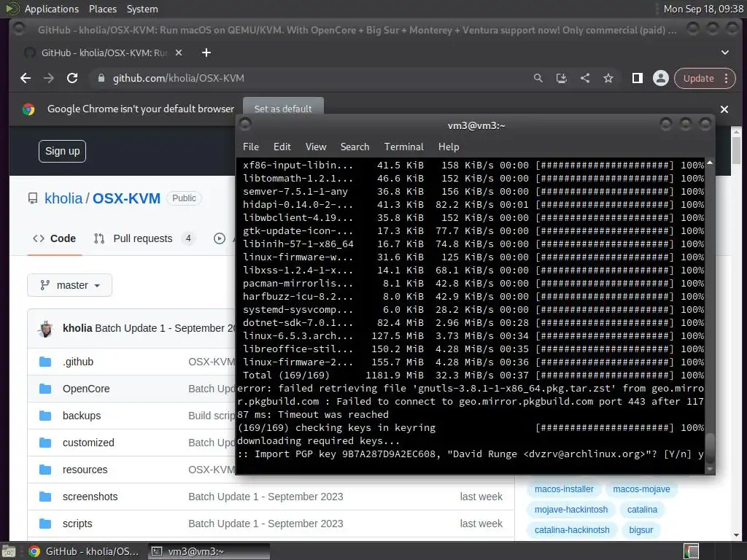Expand Chrome's tab search chevron
The width and height of the screenshot is (747, 560).
(x=724, y=52)
